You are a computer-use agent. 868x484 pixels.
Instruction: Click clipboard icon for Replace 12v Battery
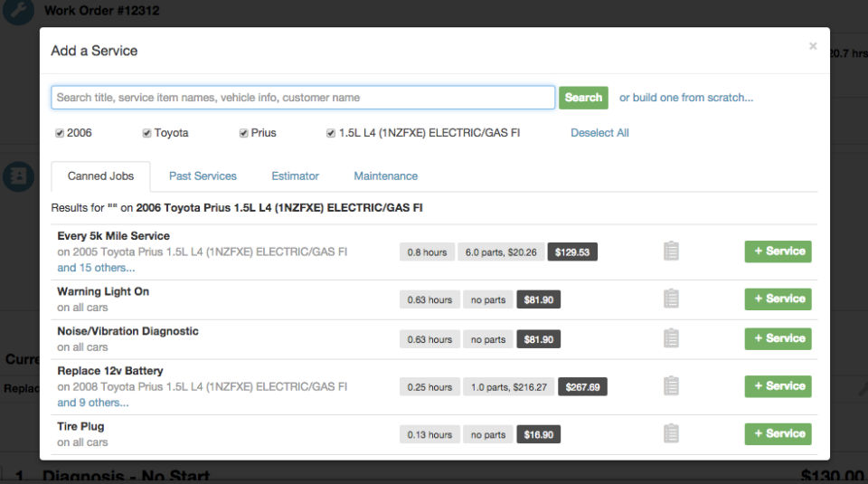coord(671,386)
